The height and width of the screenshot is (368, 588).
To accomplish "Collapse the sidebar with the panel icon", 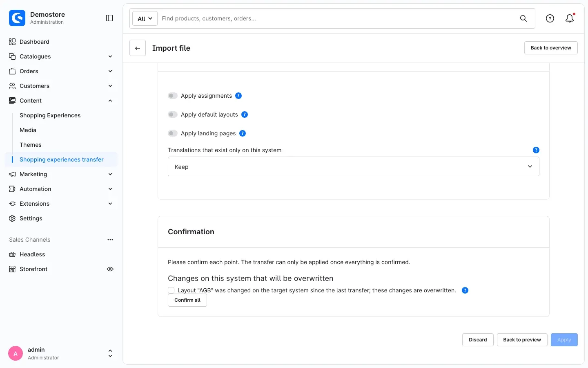I will (109, 18).
